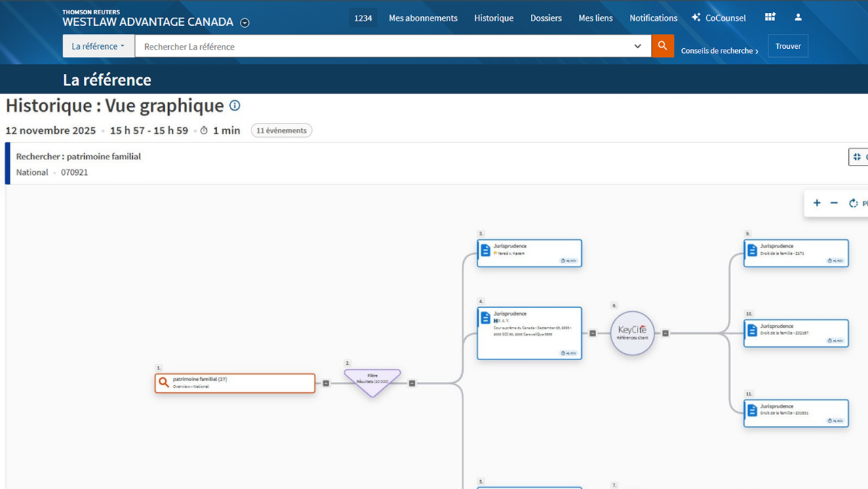Viewport: 868px width, 489px height.
Task: Click the info icon beside Vue graphique
Action: 235,106
